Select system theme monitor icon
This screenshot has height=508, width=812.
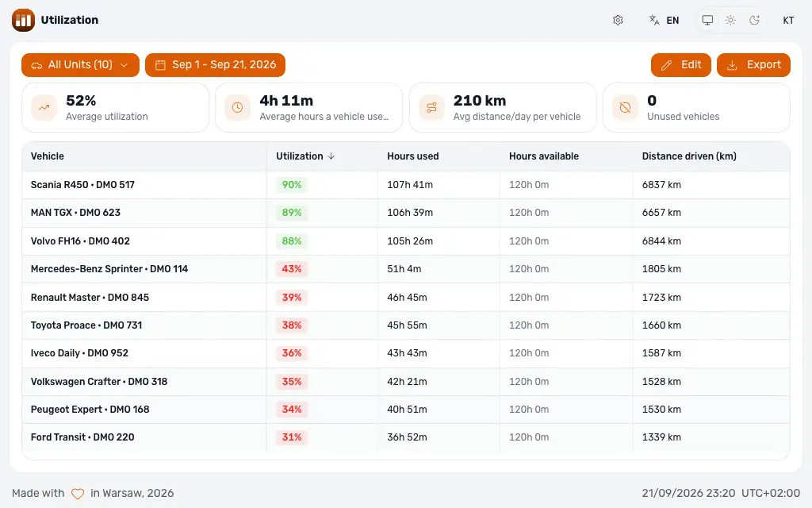(707, 20)
